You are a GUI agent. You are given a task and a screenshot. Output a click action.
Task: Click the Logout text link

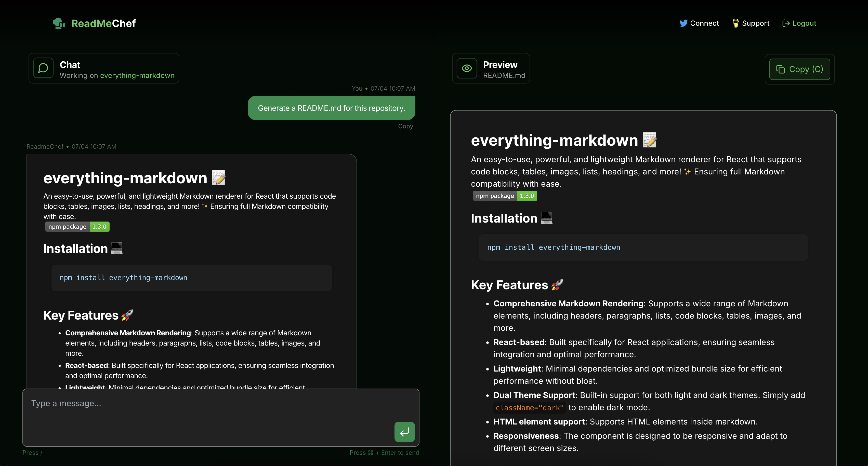pos(804,23)
